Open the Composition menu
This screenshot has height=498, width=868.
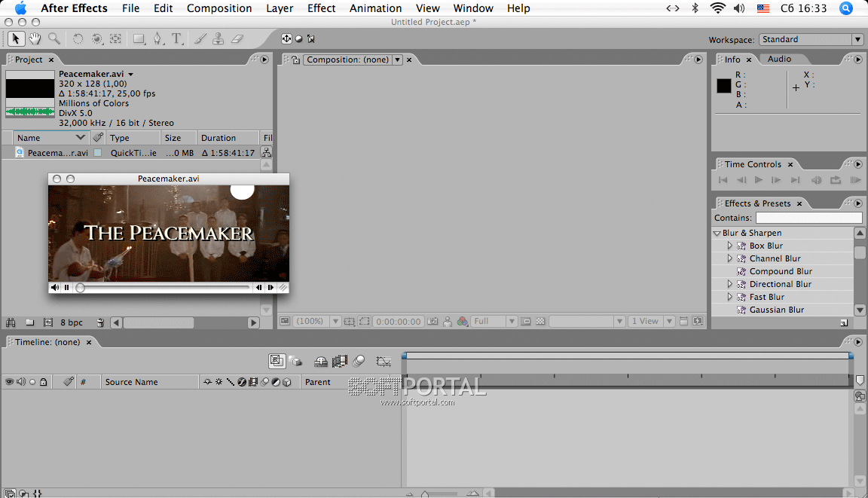click(219, 8)
